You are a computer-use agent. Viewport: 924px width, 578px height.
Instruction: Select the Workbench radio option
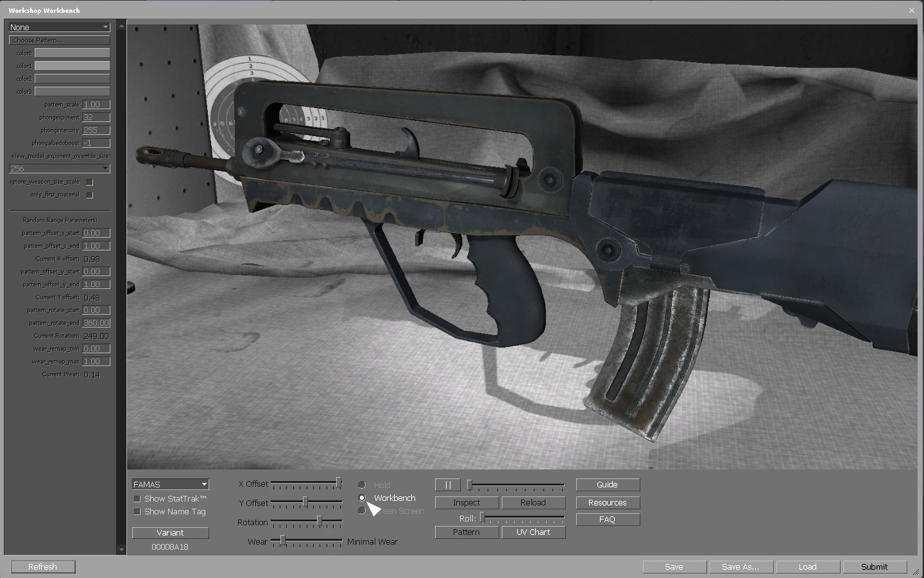tap(362, 498)
